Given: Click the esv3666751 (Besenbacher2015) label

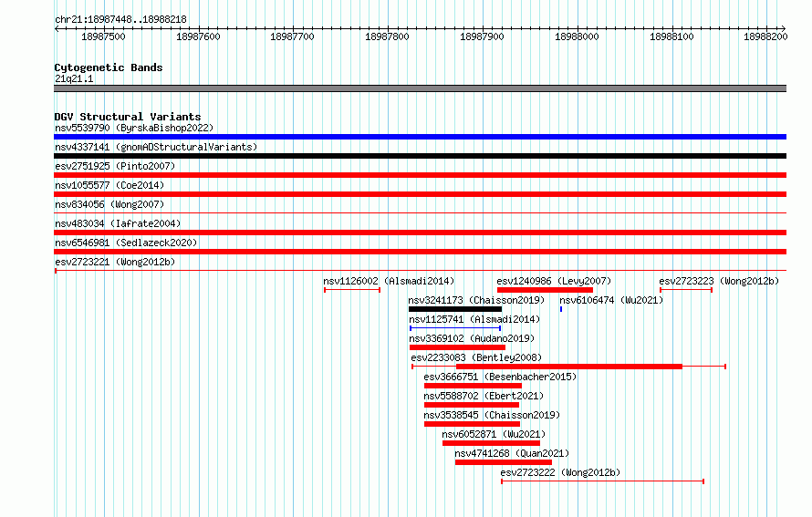Looking at the screenshot, I should point(500,377).
